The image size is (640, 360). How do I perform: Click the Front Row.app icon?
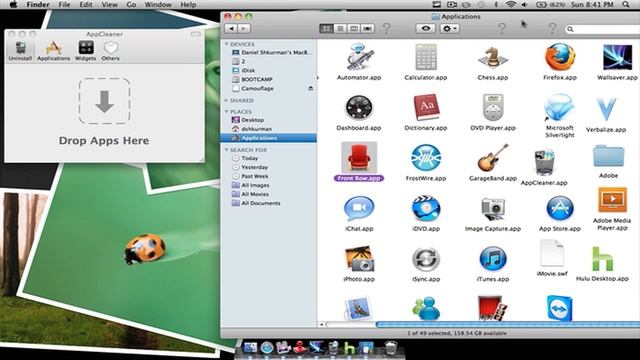[359, 158]
